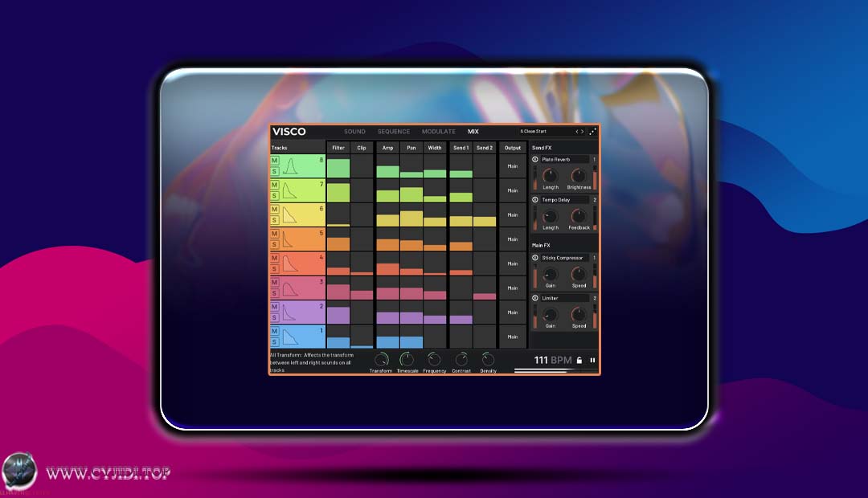Click the BPM lock icon

579,360
